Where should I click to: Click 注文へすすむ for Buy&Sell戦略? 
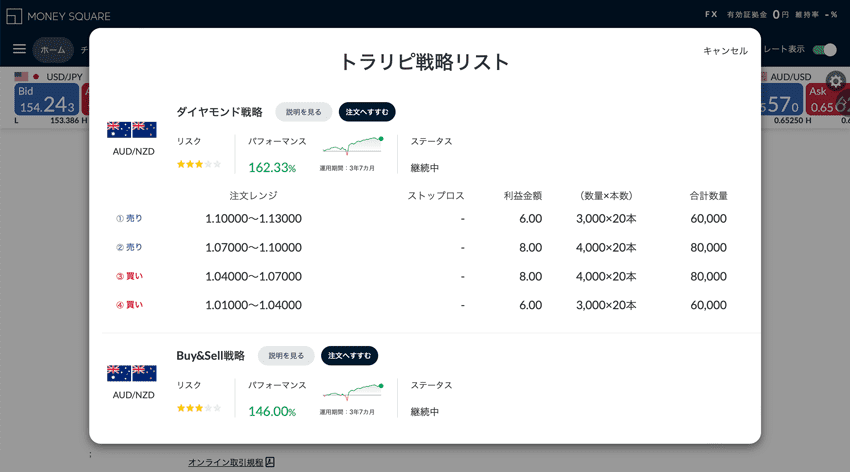[x=349, y=356]
